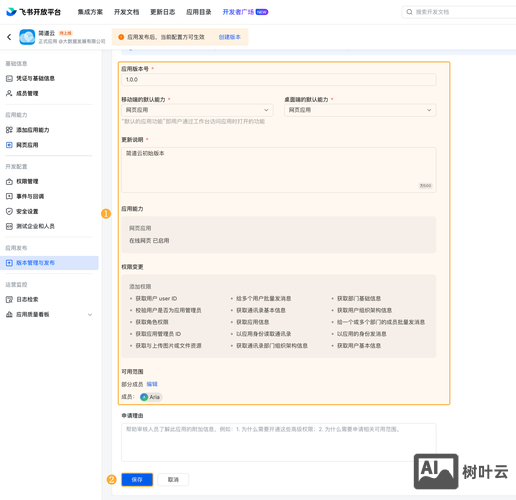This screenshot has width=516, height=500.
Task: Click the 更新说明 text area
Action: [x=279, y=170]
